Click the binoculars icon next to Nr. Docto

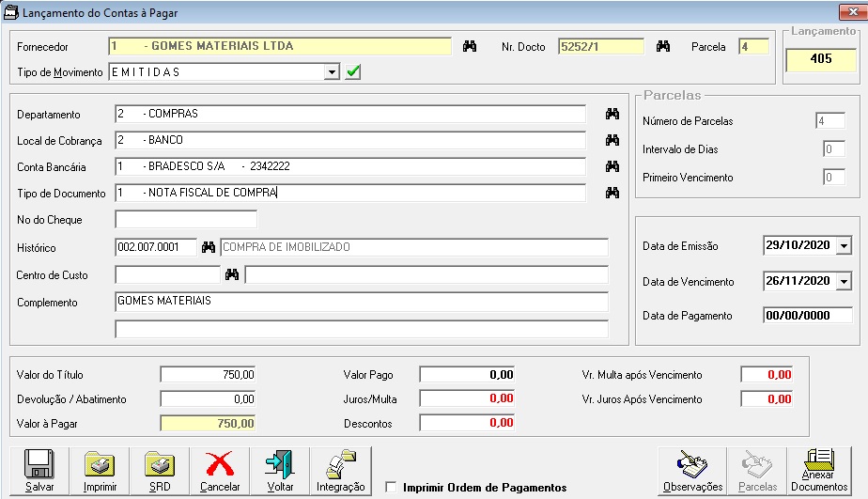tap(662, 46)
